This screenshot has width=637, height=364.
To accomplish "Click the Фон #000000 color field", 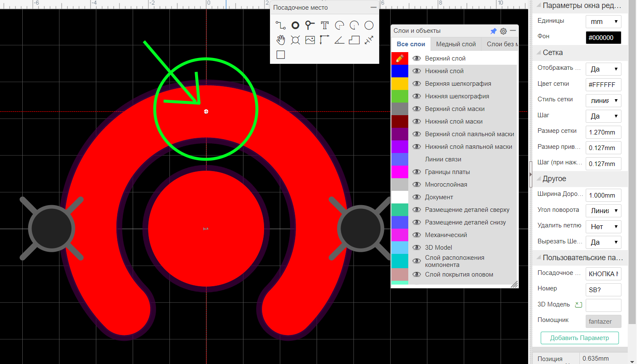I will (x=603, y=37).
